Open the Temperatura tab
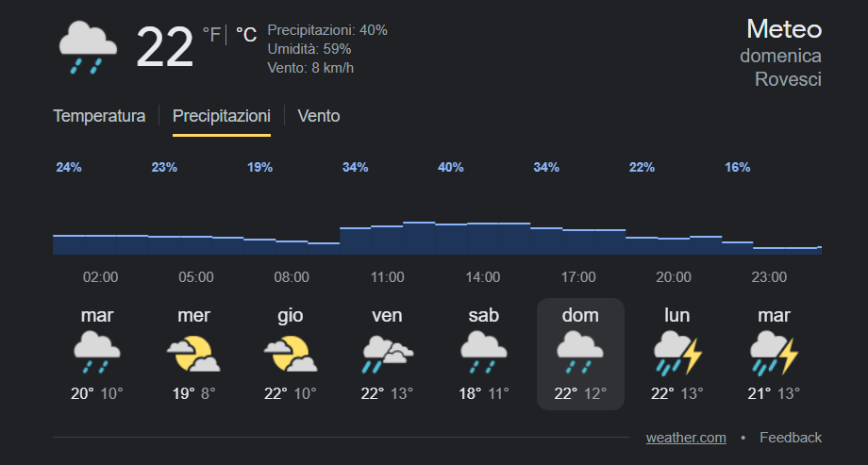 pyautogui.click(x=99, y=116)
